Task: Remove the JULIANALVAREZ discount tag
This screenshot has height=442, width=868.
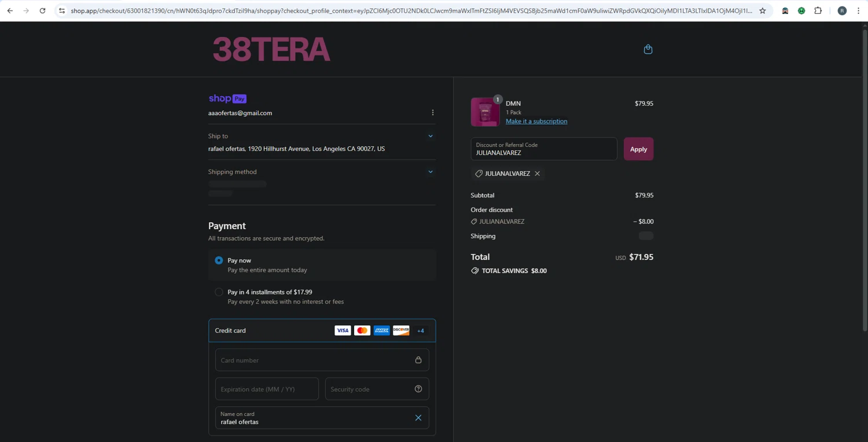Action: point(537,174)
